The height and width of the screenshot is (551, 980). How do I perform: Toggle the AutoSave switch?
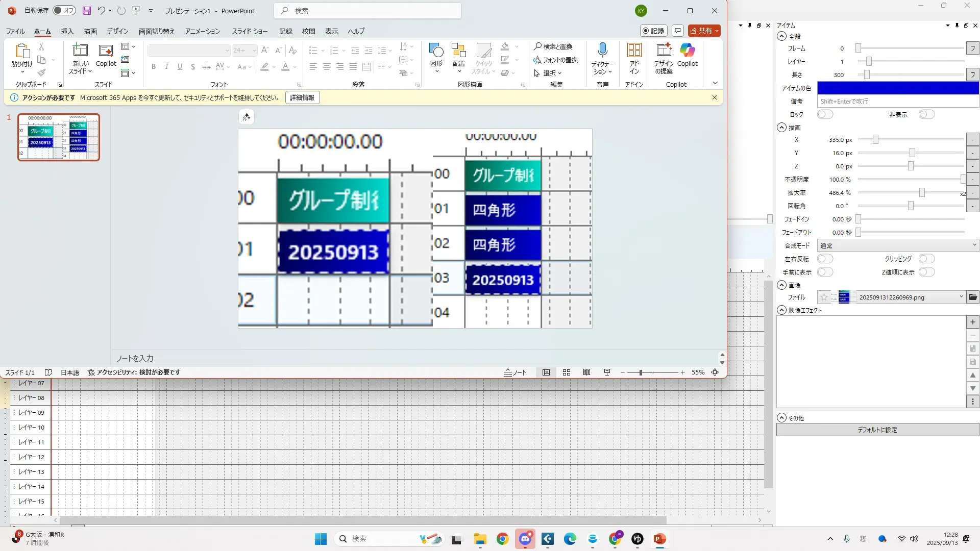[64, 11]
